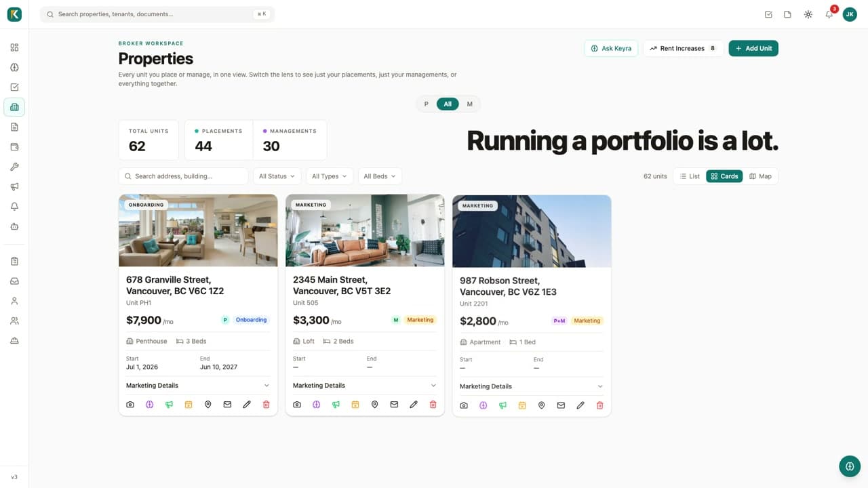The height and width of the screenshot is (488, 868).
Task: Click the Managements 30 stat card
Action: click(290, 140)
